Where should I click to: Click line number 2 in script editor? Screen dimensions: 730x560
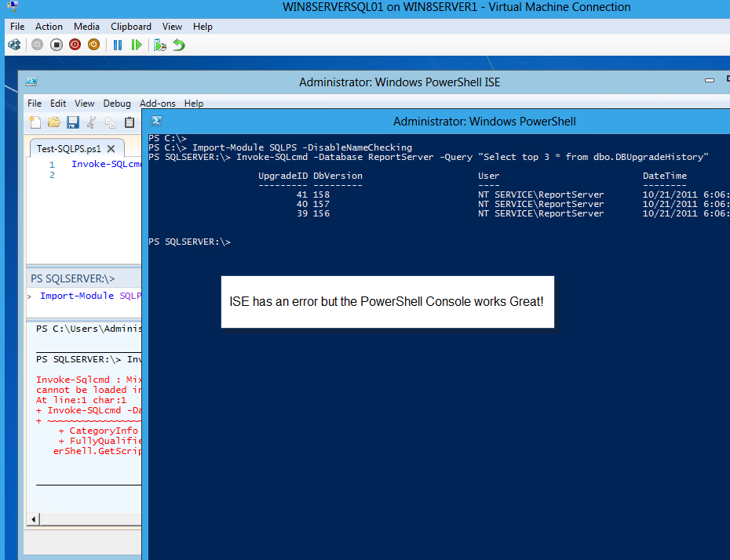point(52,175)
